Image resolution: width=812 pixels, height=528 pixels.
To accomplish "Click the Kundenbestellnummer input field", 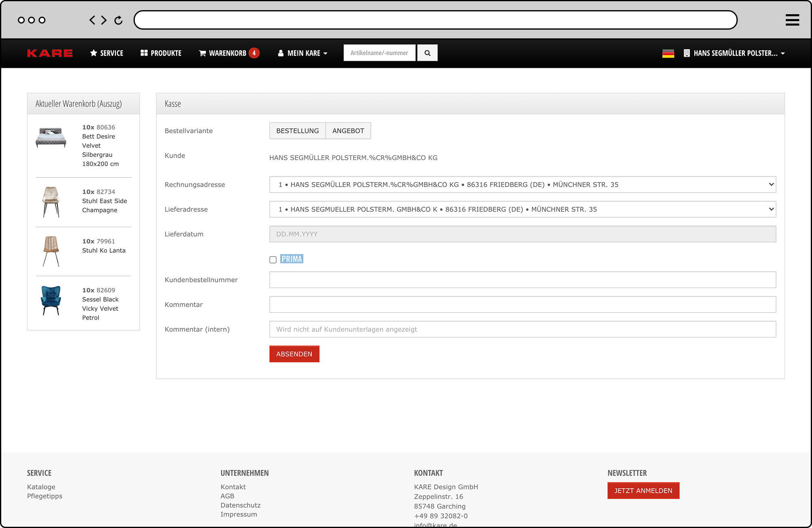I will pyautogui.click(x=523, y=280).
